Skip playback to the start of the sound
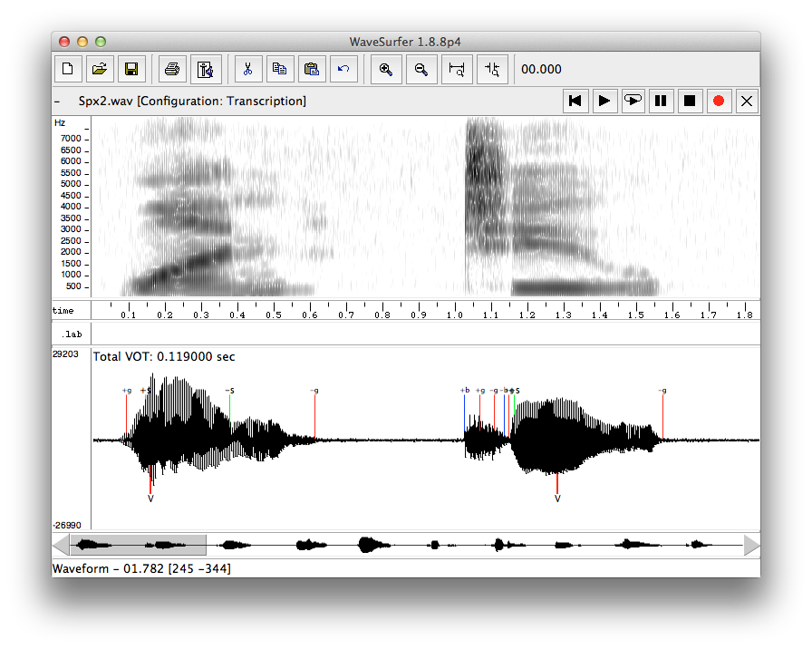The image size is (812, 649). 575,101
